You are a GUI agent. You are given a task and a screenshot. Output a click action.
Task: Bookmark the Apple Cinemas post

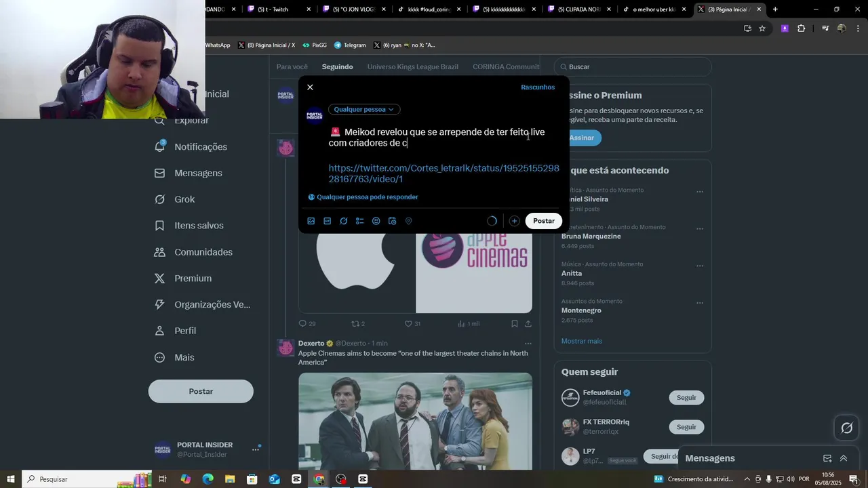click(x=515, y=324)
